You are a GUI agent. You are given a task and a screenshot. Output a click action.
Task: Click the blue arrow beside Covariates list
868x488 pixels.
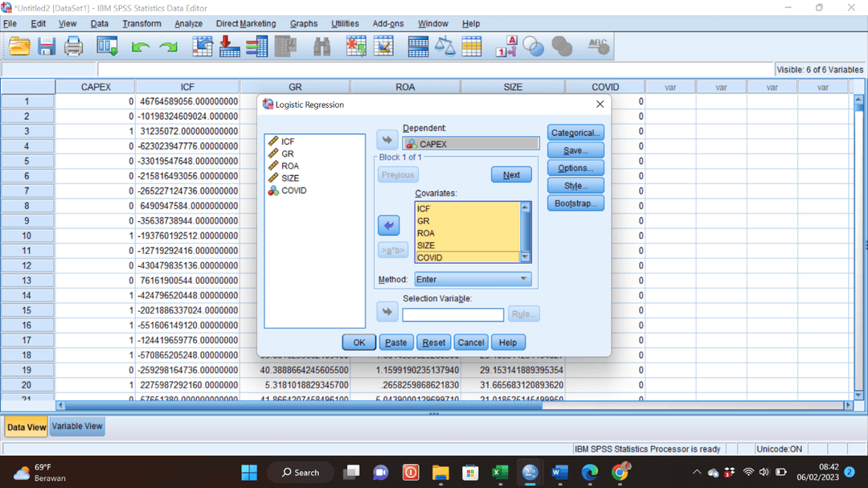389,225
